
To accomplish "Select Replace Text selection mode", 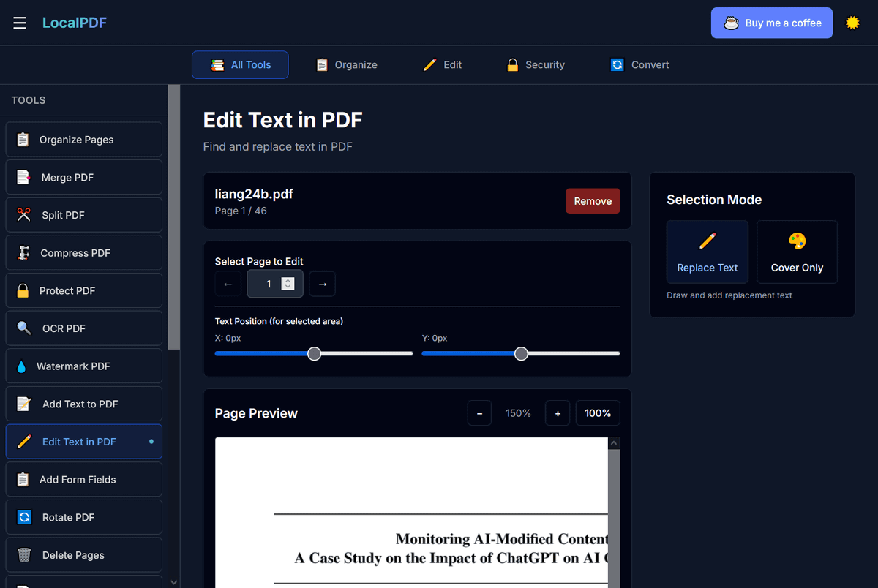I will [x=707, y=252].
